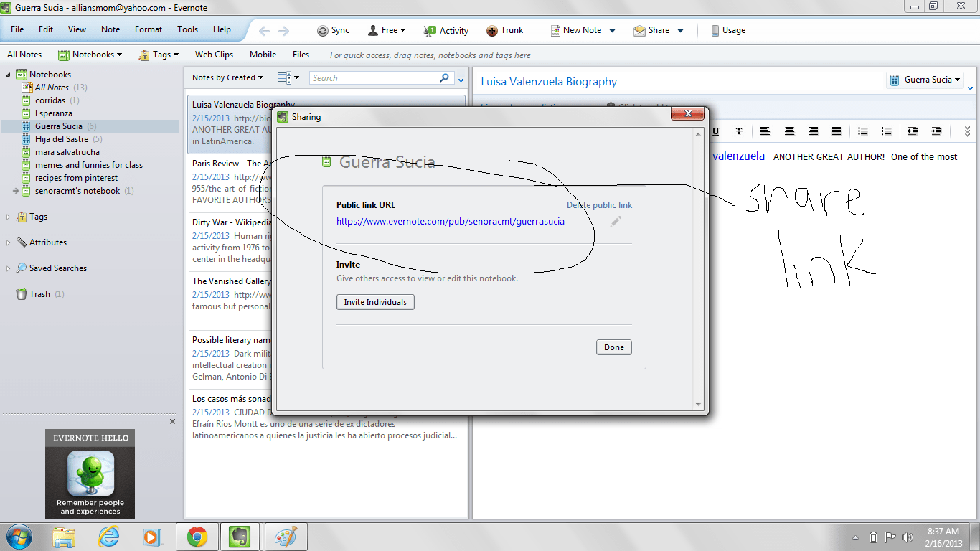Click the pencil edit icon beside public URL

click(616, 222)
